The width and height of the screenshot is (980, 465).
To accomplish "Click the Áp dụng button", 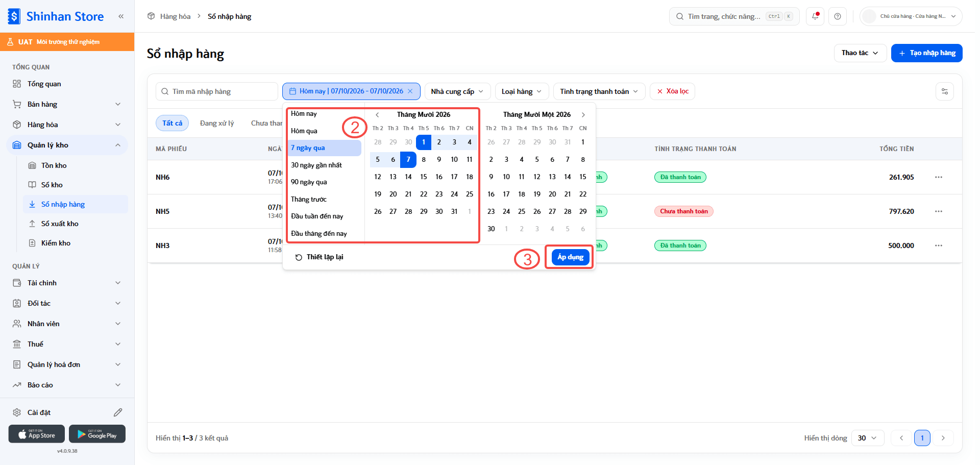I will pyautogui.click(x=570, y=257).
